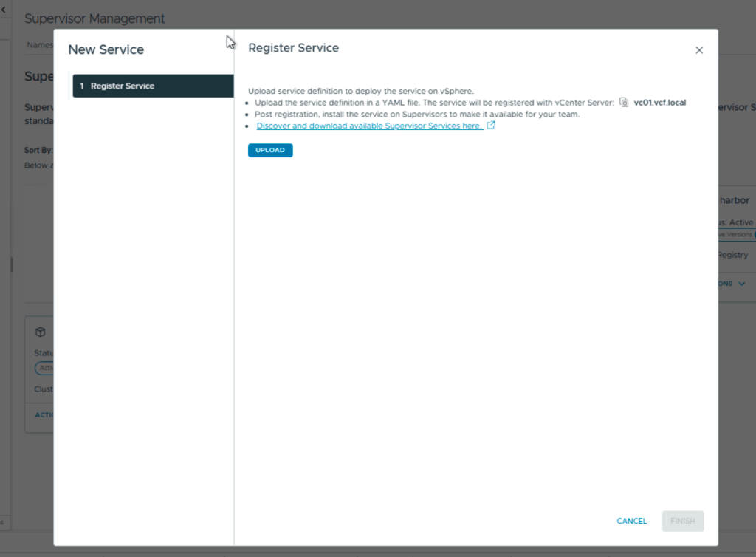Open the Discover and download Supervisor Services link

[x=370, y=126]
